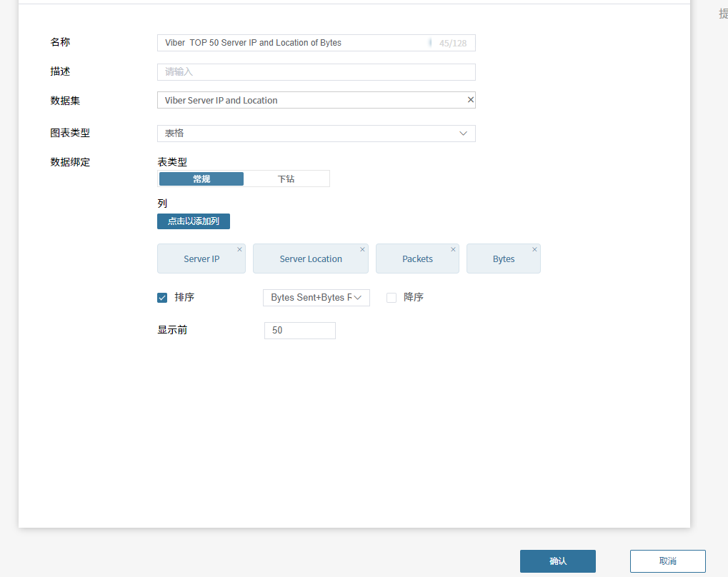Focus the 描述 input field

click(315, 72)
